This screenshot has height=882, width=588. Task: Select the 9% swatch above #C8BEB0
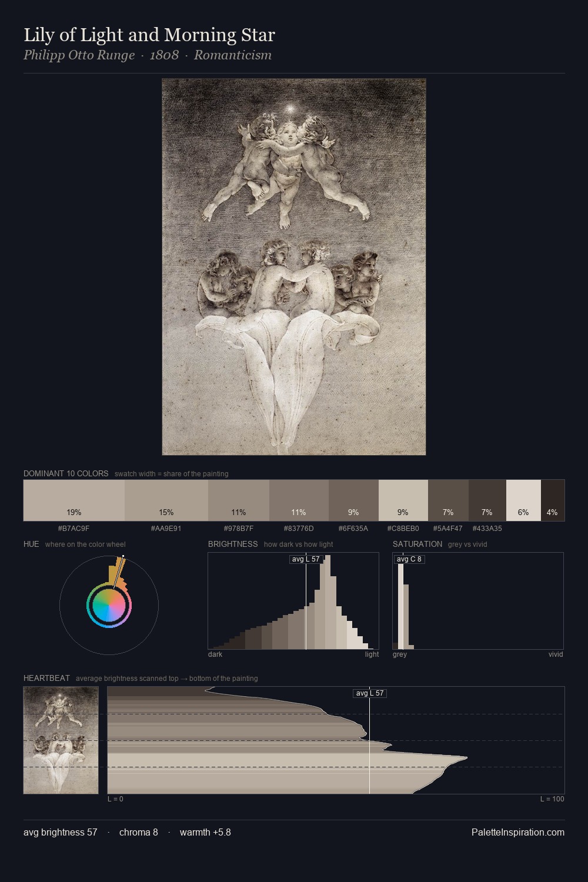click(x=403, y=500)
